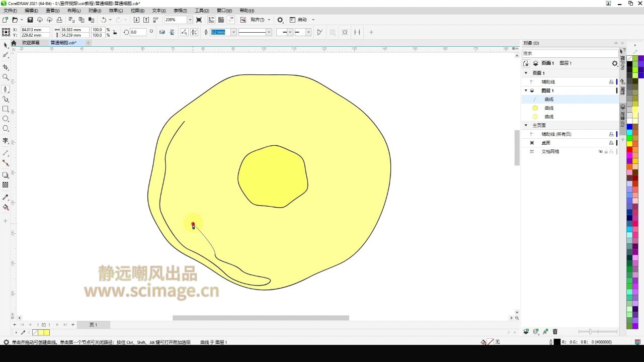
Task: Click add page plus button near 页 1
Action: 73,325
